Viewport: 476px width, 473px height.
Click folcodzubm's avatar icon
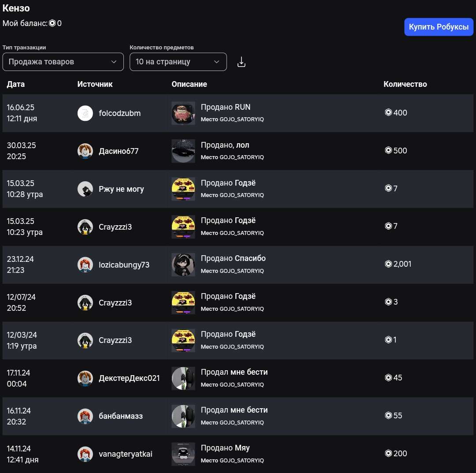(85, 113)
